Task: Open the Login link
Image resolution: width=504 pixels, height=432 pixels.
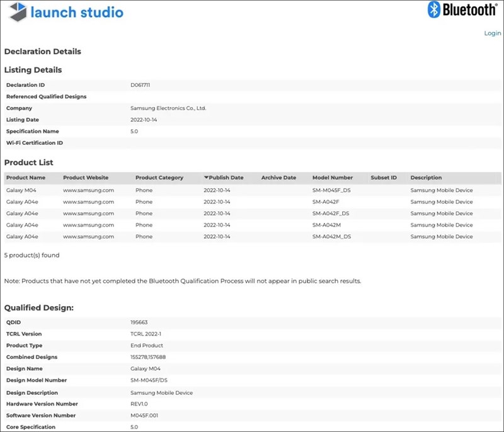Action: (x=492, y=33)
